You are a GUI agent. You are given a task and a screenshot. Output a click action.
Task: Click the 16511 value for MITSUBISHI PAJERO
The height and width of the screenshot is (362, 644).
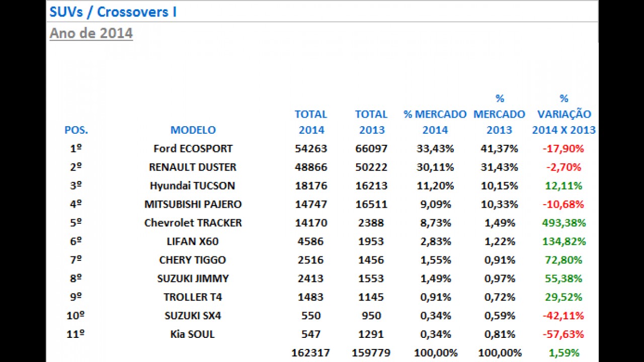pyautogui.click(x=371, y=205)
